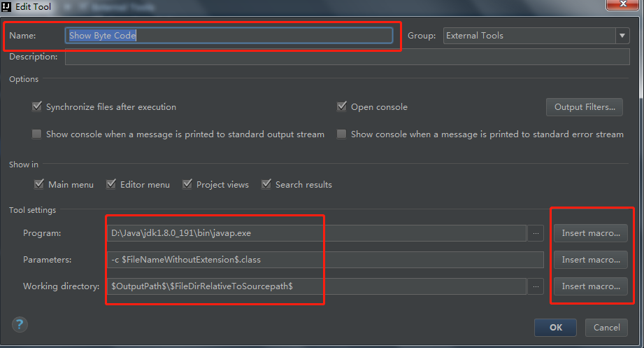This screenshot has height=348, width=644.
Task: Focus the Description input field
Action: click(347, 57)
